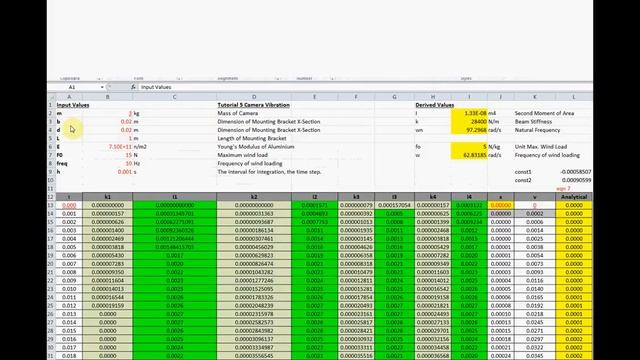The width and height of the screenshot is (640, 360).
Task: Select column C header
Action: pos(174,97)
